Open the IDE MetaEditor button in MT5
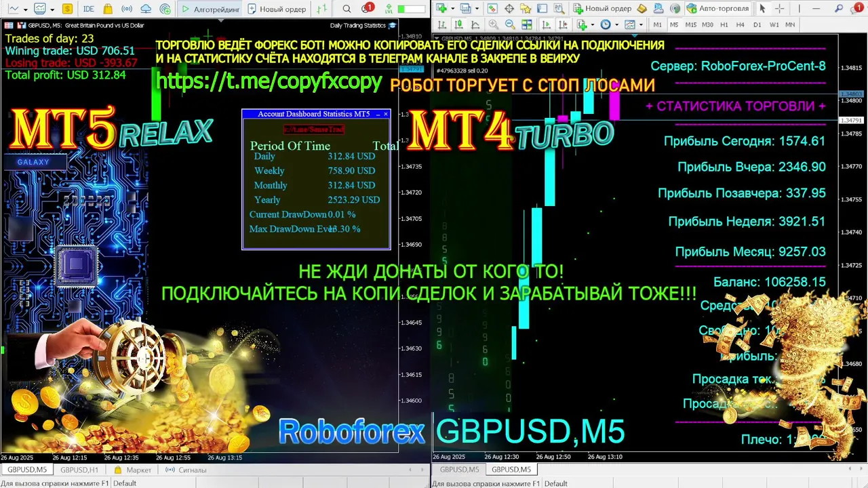The width and height of the screenshot is (868, 488). [88, 9]
